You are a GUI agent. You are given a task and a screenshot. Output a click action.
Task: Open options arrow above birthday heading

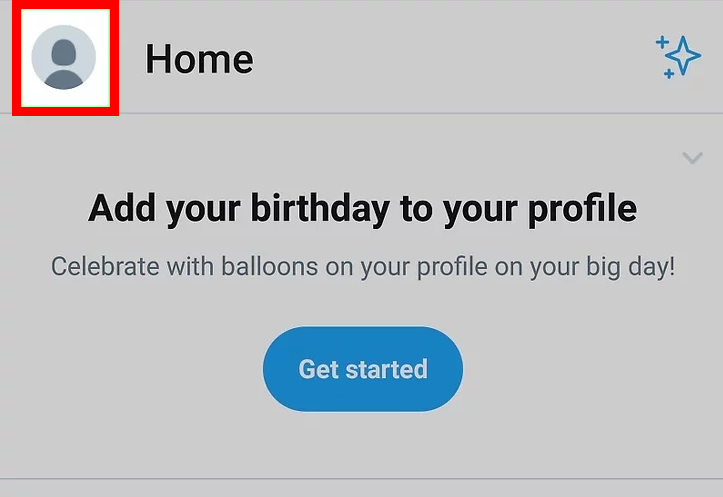[x=692, y=158]
